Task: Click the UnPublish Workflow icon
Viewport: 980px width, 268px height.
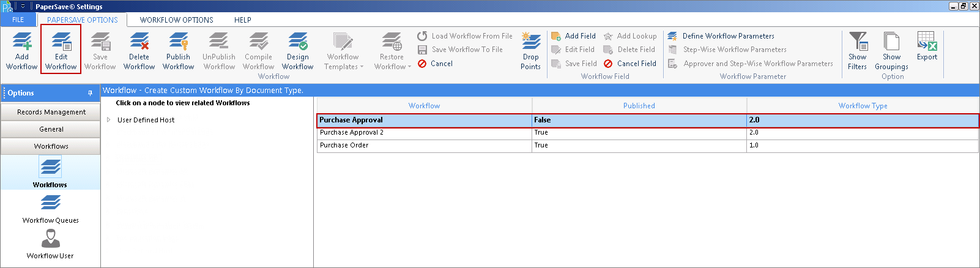Action: tap(219, 50)
